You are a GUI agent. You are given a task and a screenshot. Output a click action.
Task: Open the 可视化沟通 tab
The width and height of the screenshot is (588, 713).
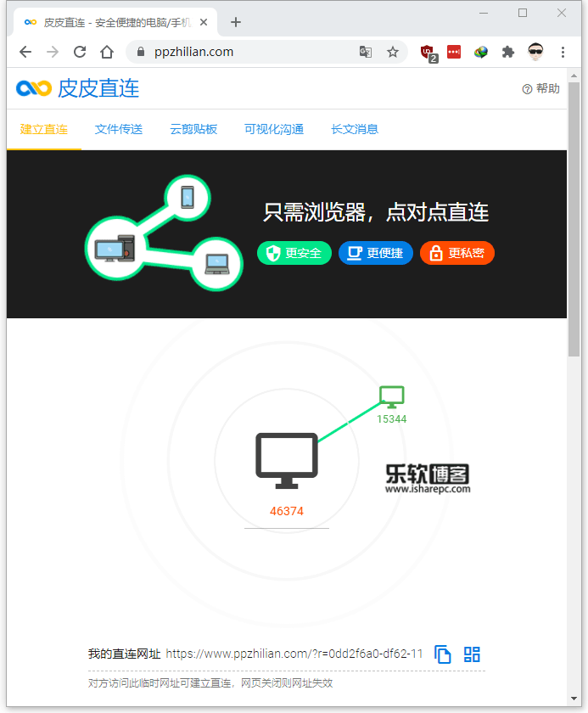274,129
